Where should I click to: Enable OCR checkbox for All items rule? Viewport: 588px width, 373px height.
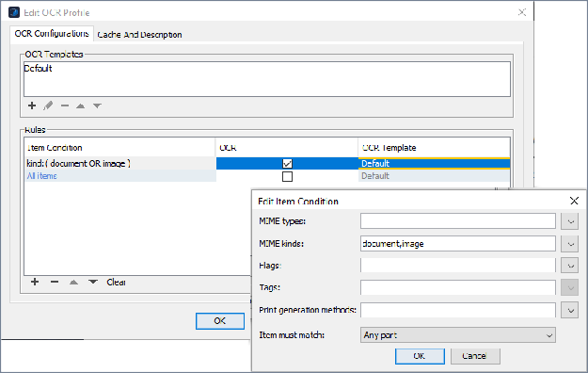coord(287,176)
